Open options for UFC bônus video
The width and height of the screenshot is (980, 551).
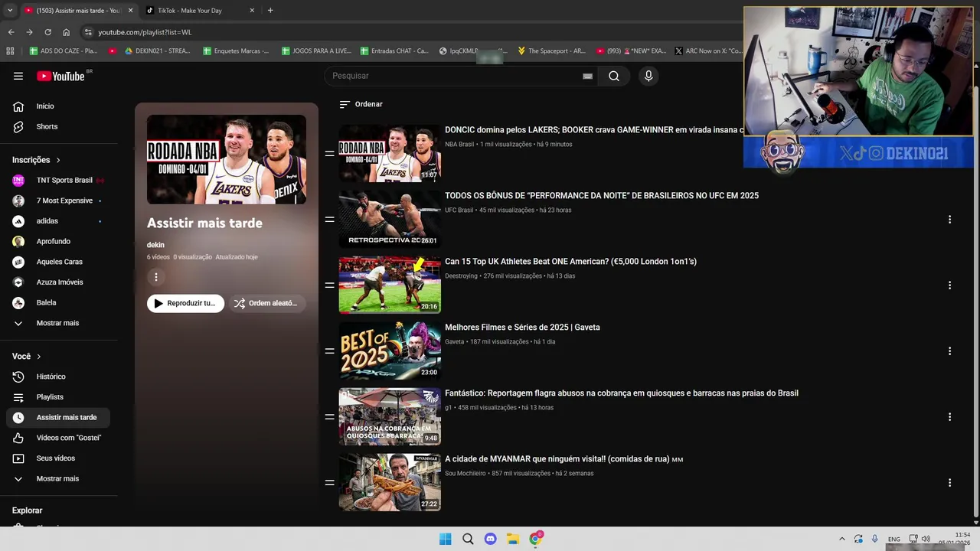tap(949, 220)
